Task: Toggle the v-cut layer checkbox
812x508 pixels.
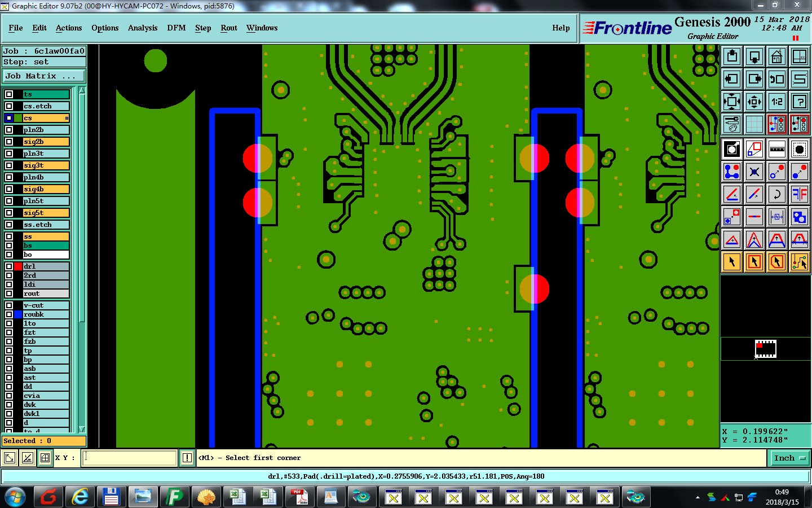Action: pos(9,305)
